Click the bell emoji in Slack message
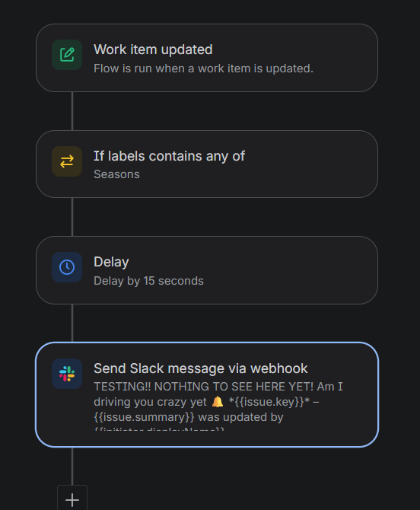Screen dimensions: 420x510 point(218,402)
